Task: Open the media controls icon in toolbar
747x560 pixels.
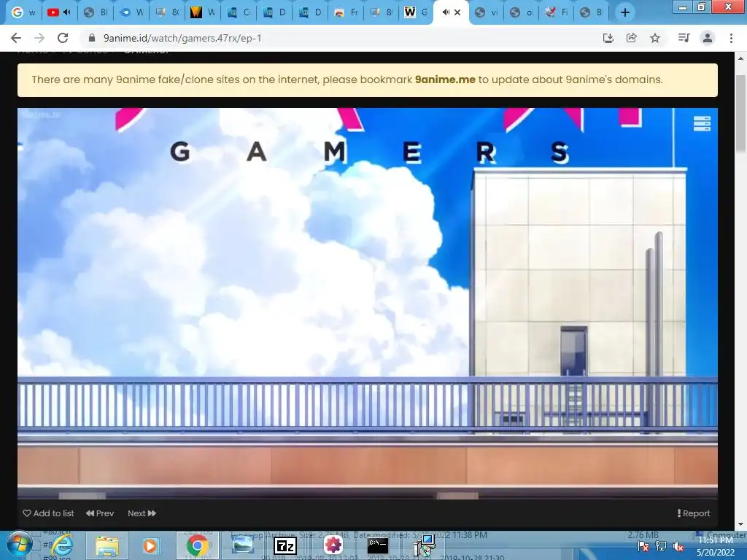Action: [x=684, y=38]
